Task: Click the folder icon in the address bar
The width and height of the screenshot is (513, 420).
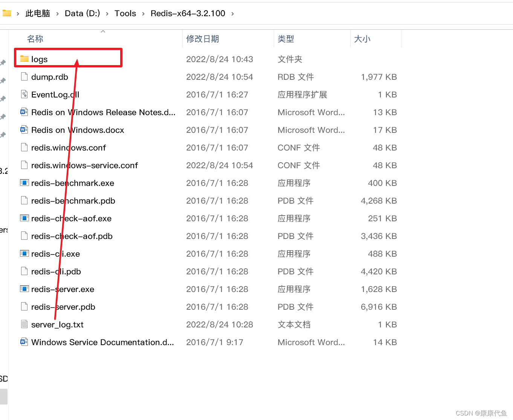Action: (x=7, y=13)
